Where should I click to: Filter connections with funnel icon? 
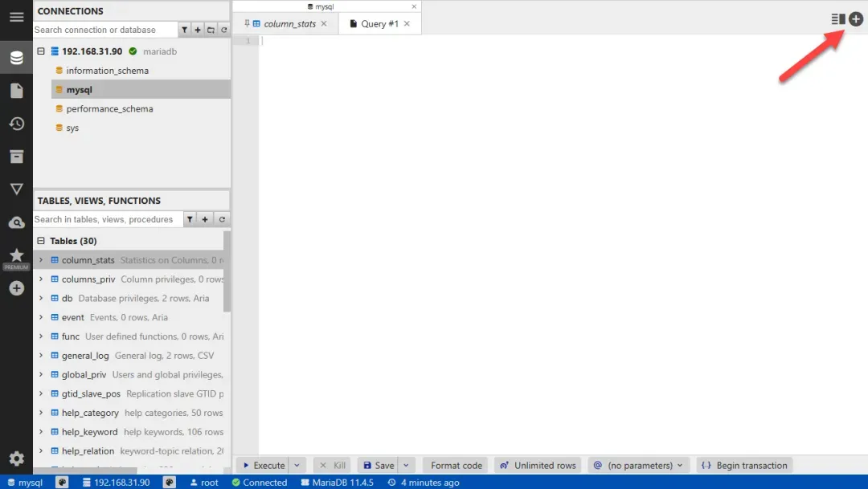click(184, 30)
